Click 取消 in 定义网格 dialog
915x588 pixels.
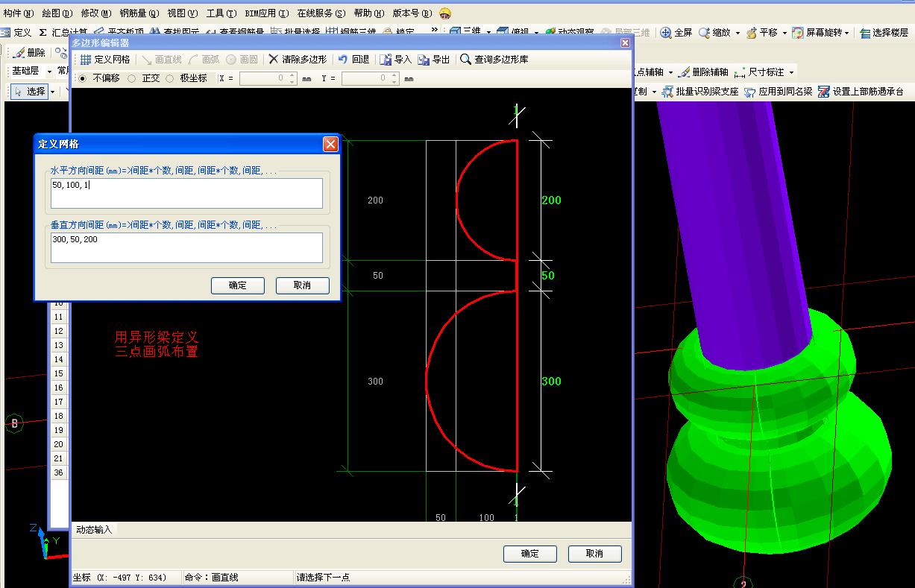click(x=302, y=285)
